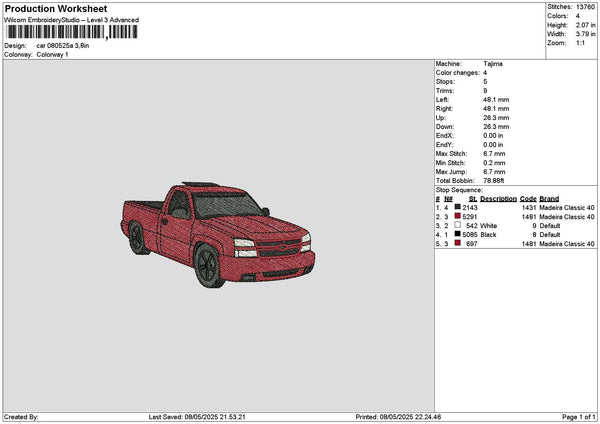Click code '8' in the Black row
The height and width of the screenshot is (424, 600).
click(534, 235)
